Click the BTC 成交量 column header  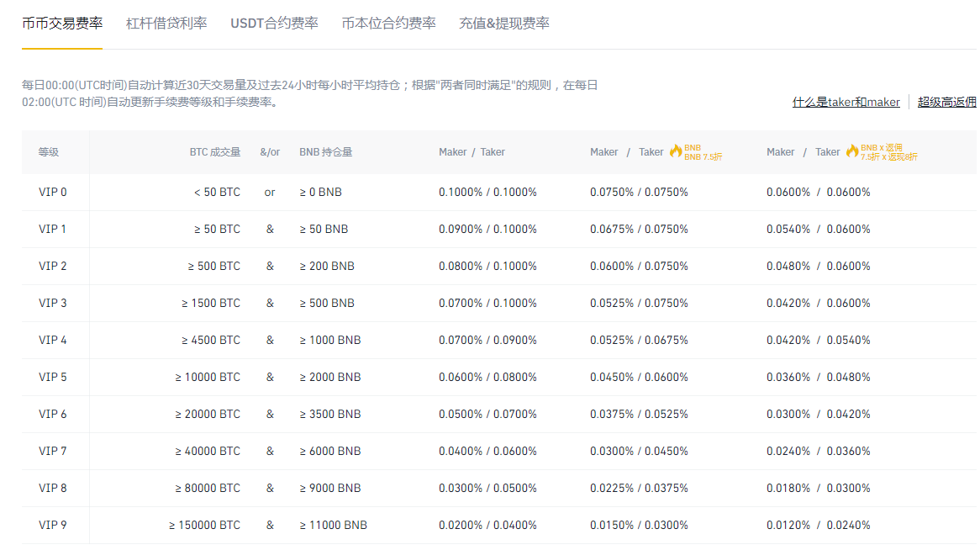coord(215,152)
